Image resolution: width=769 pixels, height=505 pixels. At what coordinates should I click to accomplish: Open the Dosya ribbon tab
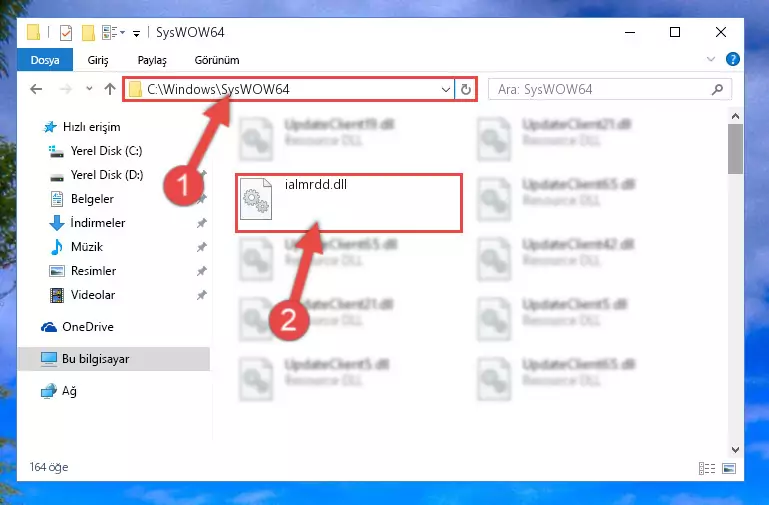(x=45, y=60)
